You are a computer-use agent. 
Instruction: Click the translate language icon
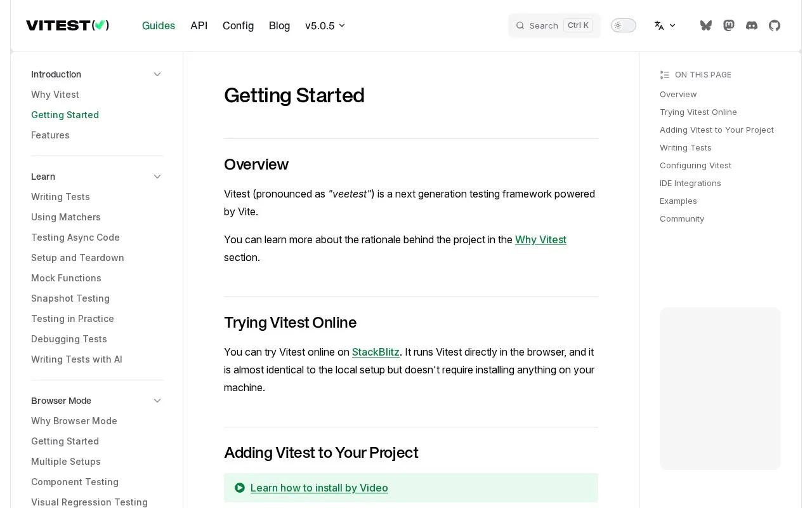(659, 25)
